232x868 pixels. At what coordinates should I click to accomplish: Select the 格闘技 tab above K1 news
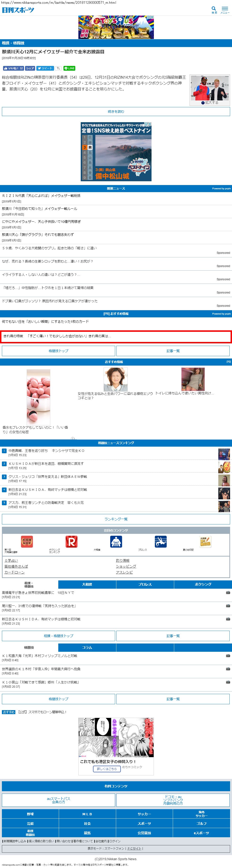29,647
